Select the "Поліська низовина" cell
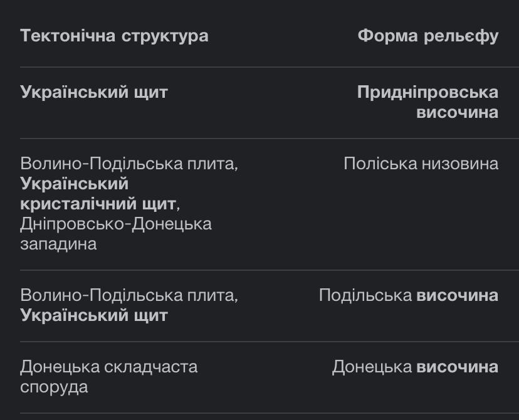Viewport: 519px width, 420px height. tap(421, 164)
